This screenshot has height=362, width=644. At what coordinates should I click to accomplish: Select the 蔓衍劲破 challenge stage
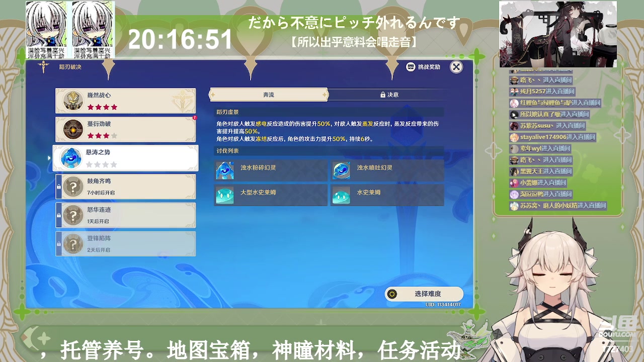click(x=125, y=129)
